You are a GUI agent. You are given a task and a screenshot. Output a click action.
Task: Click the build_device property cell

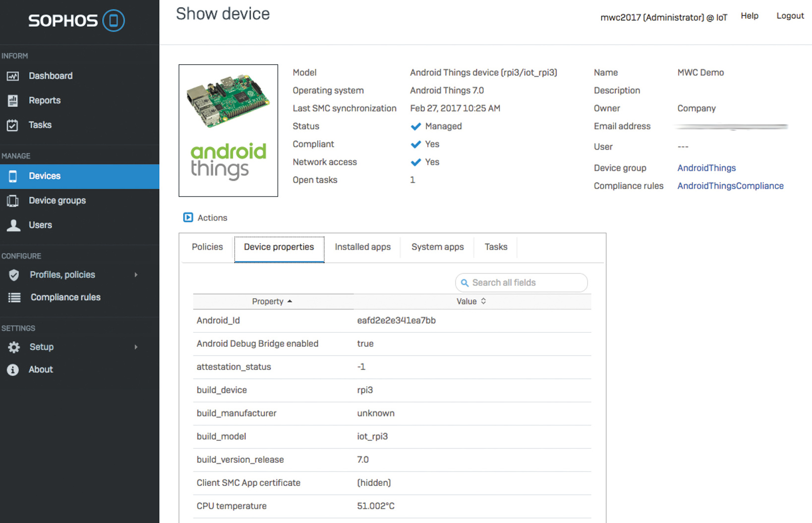pyautogui.click(x=222, y=390)
